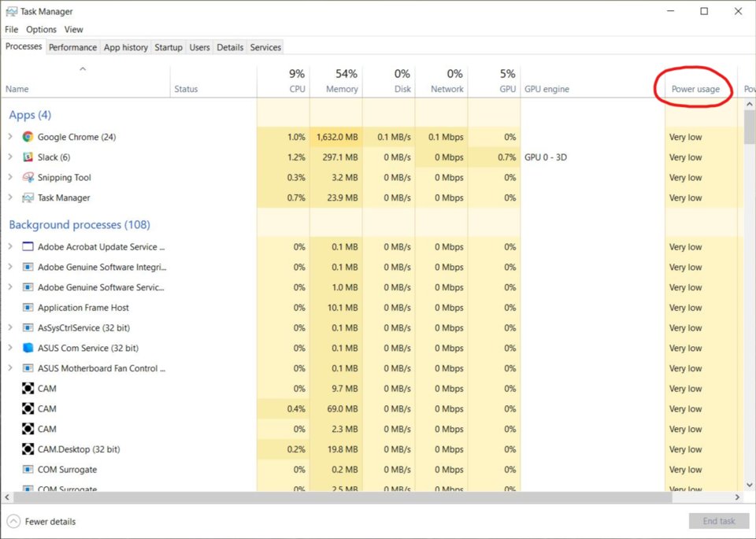Click the Task Manager icon in title bar

pos(11,11)
